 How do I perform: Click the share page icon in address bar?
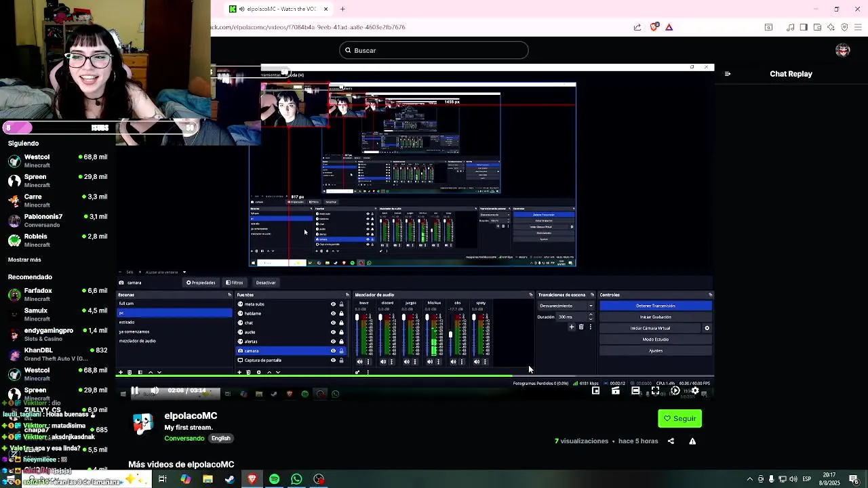[x=637, y=27]
